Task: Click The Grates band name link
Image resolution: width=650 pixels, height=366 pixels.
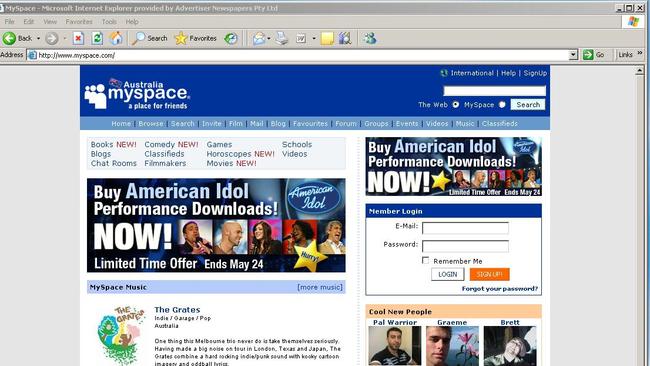Action: (177, 310)
